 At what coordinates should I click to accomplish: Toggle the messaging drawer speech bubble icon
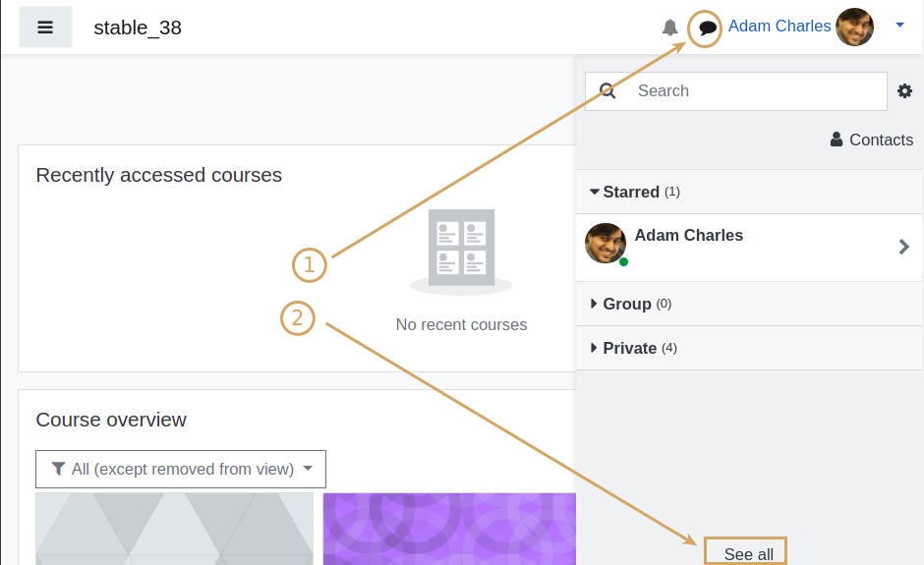(707, 28)
